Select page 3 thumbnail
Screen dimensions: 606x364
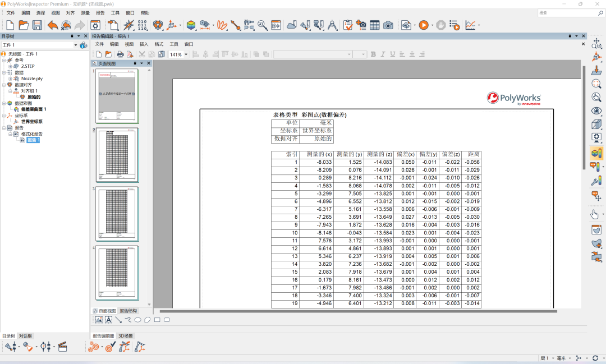117,214
